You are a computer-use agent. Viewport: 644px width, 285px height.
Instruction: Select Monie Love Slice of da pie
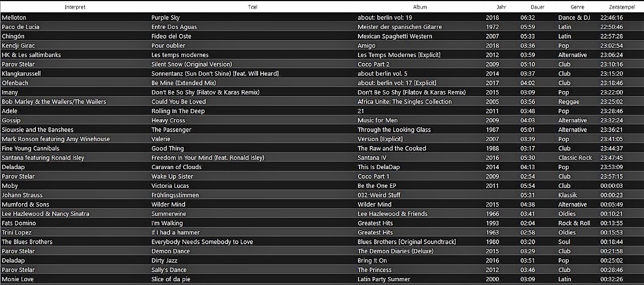pyautogui.click(x=171, y=280)
